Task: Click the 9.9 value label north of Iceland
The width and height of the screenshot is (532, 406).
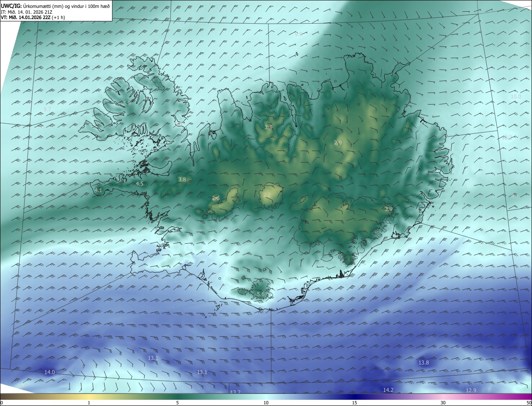Action: coord(298,34)
